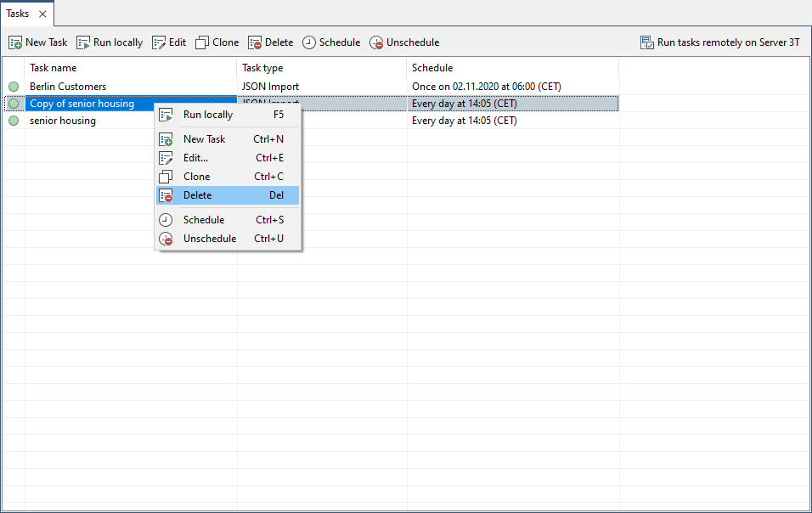Click the Unschedule toolbar label
This screenshot has width=812, height=513.
coord(413,42)
